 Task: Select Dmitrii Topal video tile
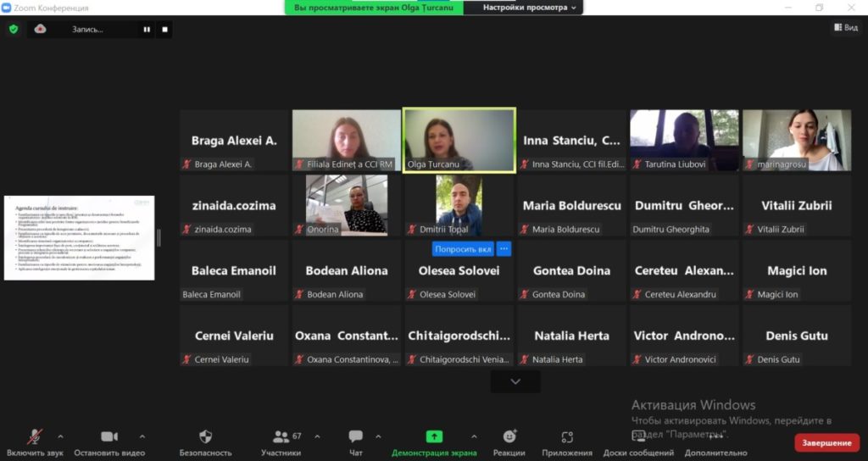[459, 205]
